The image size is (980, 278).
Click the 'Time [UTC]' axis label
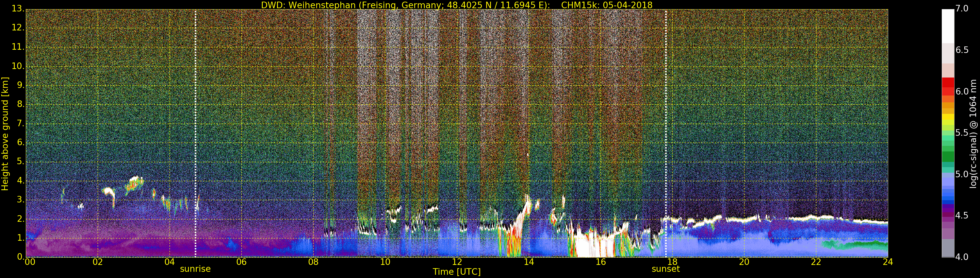[x=457, y=272]
